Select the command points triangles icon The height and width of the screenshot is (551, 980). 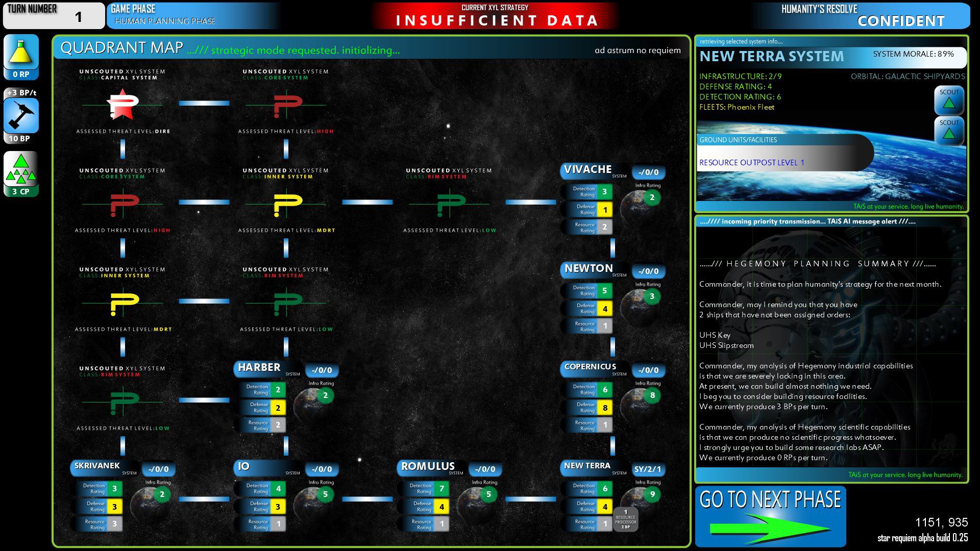coord(21,169)
